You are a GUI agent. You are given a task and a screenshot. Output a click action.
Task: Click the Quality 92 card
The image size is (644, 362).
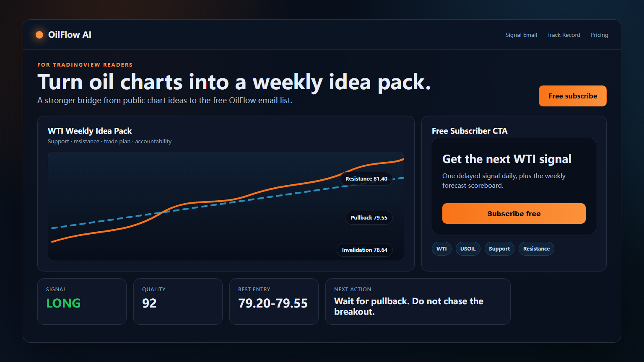[178, 301]
